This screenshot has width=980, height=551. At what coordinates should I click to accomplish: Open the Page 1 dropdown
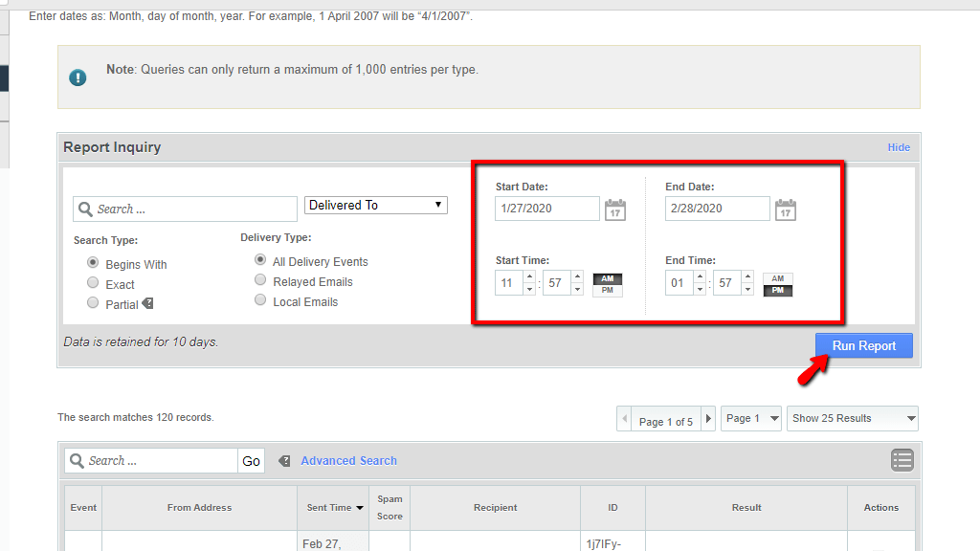tap(751, 419)
